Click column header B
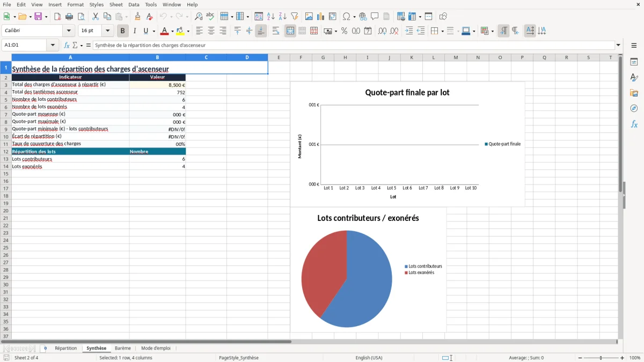Viewport: 644px width, 362px height. click(157, 57)
